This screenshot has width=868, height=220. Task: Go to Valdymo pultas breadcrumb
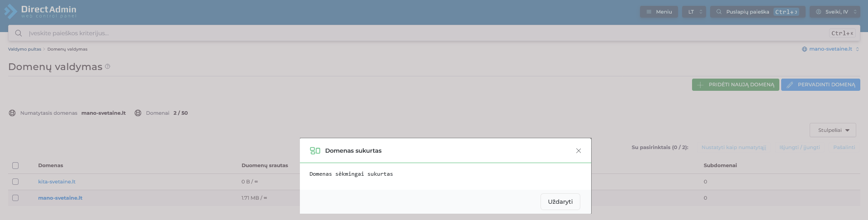24,49
